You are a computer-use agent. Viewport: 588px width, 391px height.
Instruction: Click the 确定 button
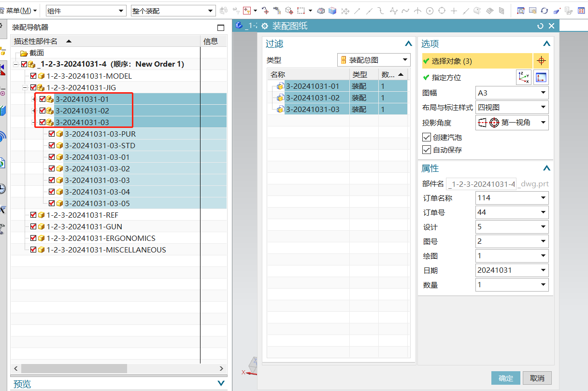click(506, 378)
